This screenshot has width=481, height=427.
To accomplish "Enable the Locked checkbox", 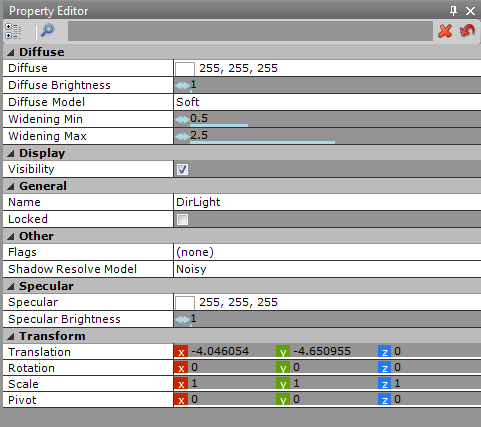I will 182,219.
